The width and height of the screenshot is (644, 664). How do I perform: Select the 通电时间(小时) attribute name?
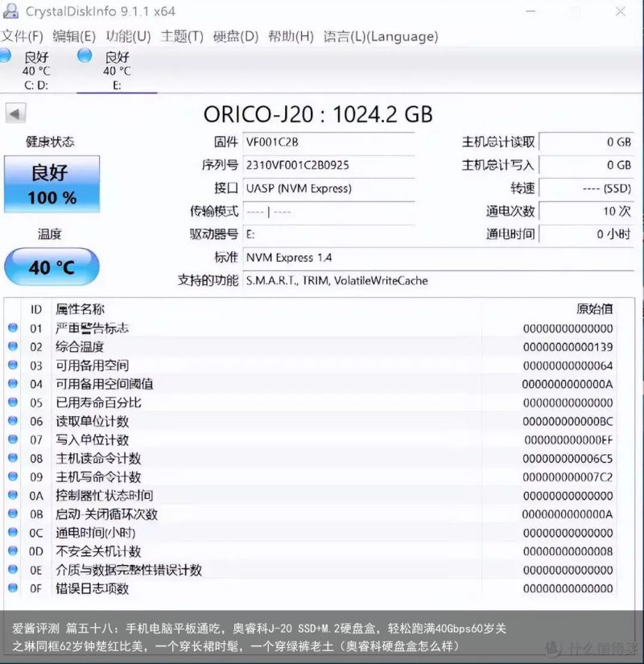coord(95,533)
